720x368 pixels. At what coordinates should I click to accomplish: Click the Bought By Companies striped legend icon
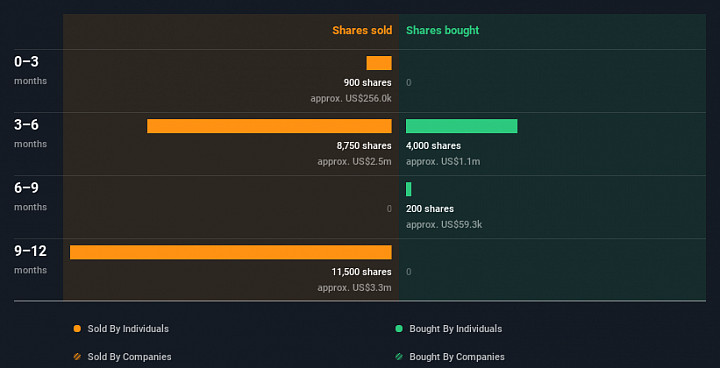click(x=399, y=357)
